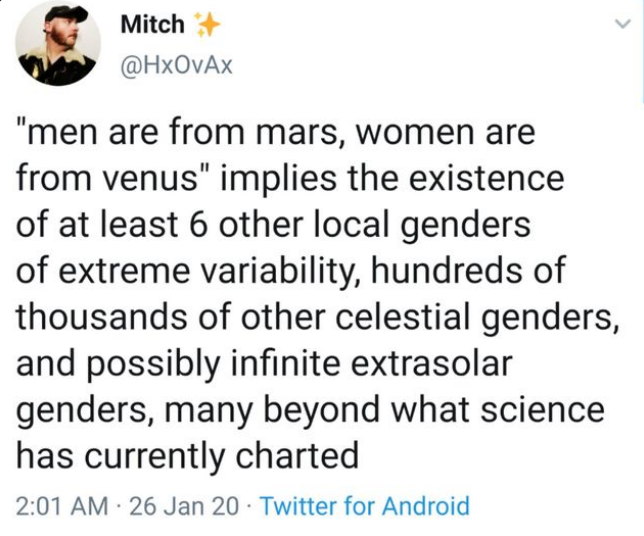The height and width of the screenshot is (536, 644).
Task: Click the line about other celestial genders
Action: (x=315, y=316)
